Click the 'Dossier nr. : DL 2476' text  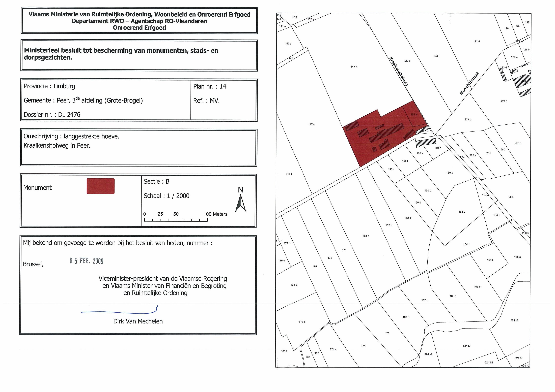pos(52,114)
